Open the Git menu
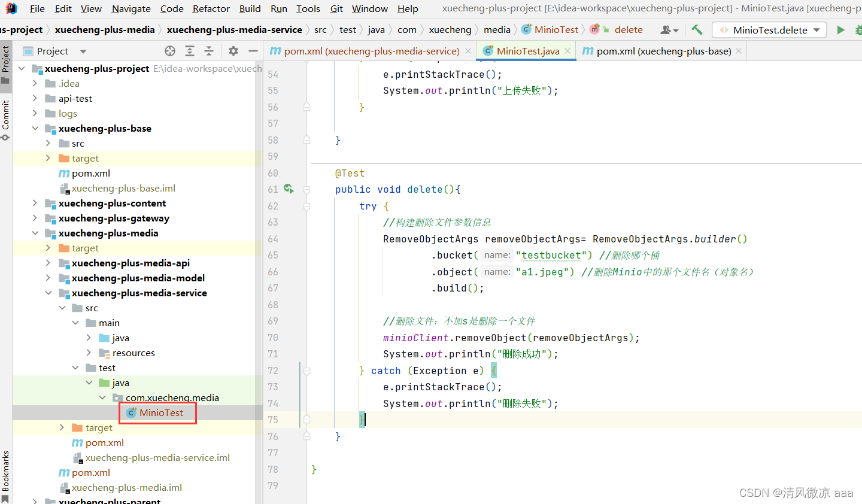The height and width of the screenshot is (504, 862). 336,8
